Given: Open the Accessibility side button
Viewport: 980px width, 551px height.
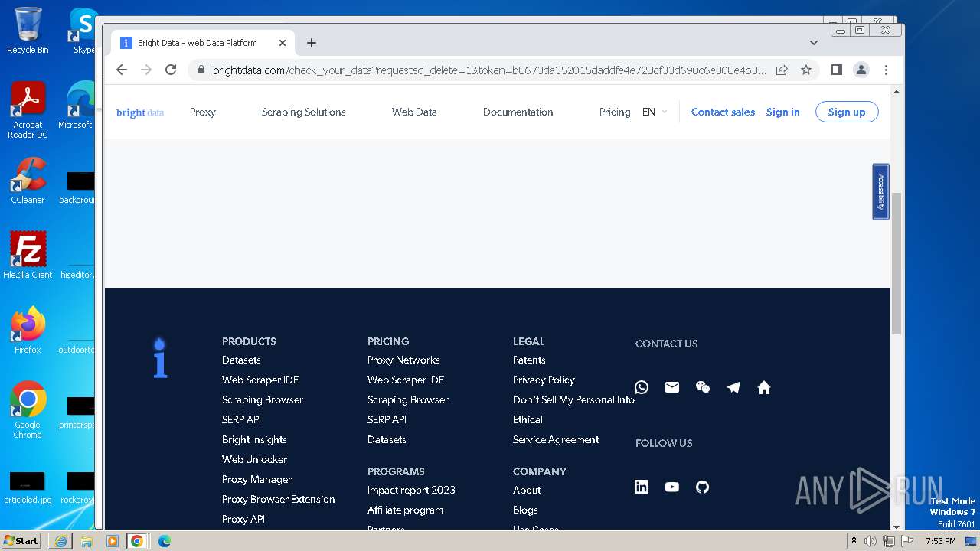Looking at the screenshot, I should [881, 192].
